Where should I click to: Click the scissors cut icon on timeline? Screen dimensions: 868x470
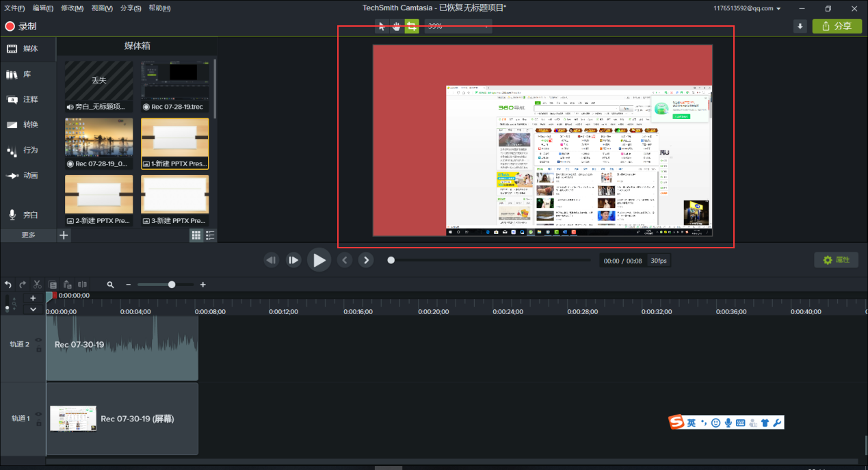point(38,285)
